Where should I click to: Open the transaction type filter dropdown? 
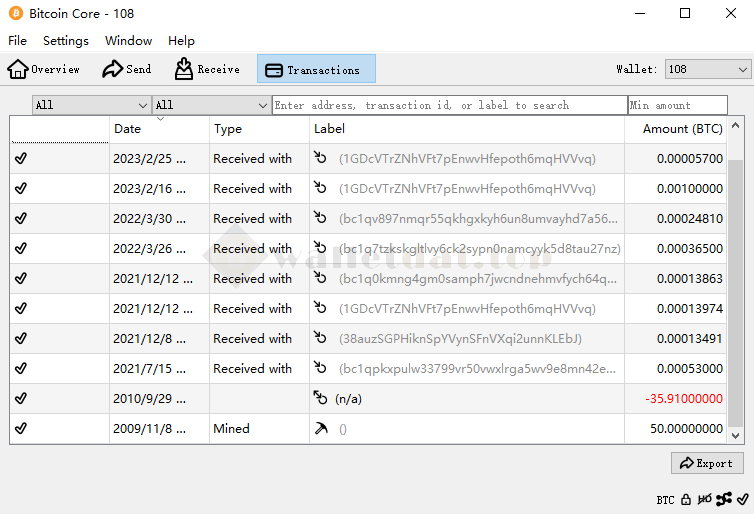click(x=211, y=105)
